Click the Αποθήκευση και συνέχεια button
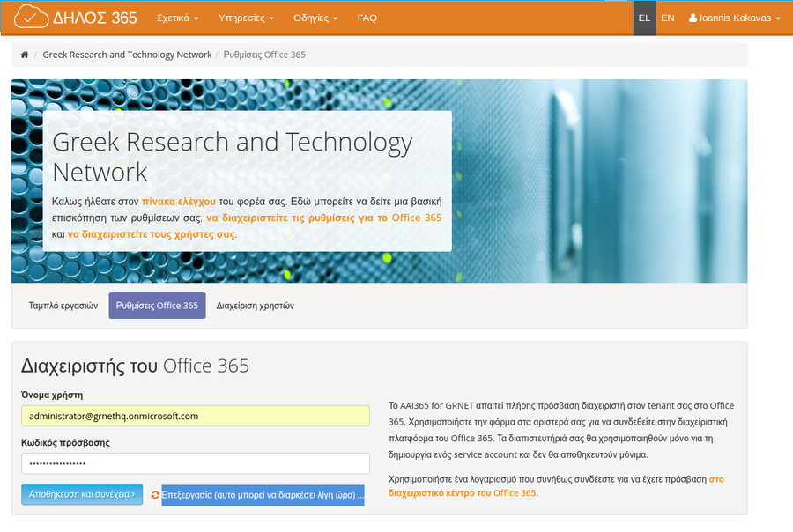This screenshot has width=793, height=532. pyautogui.click(x=83, y=494)
